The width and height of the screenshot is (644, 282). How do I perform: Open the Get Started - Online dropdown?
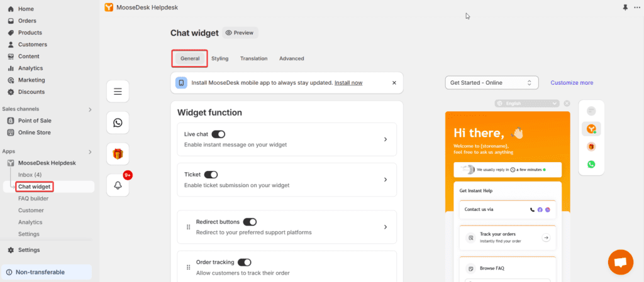pos(492,83)
